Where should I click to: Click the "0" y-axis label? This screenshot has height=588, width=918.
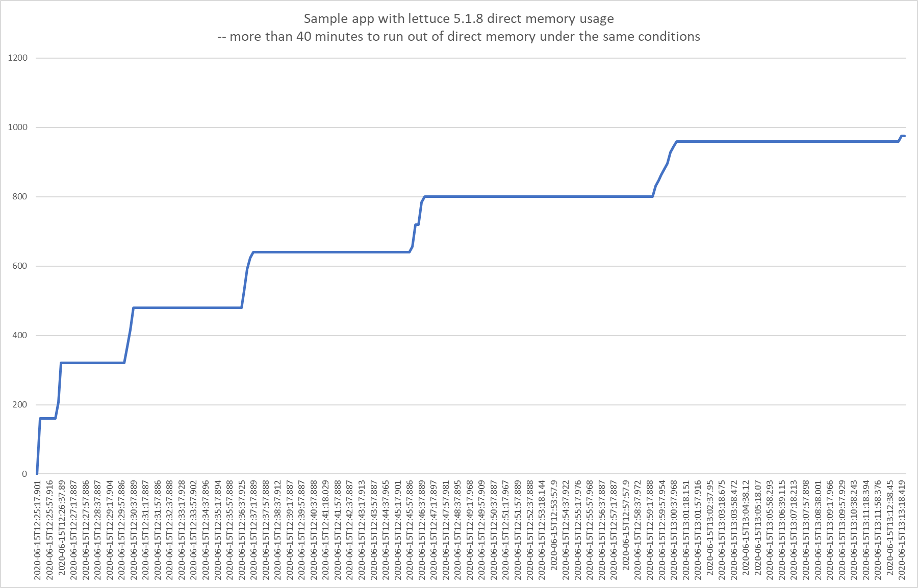coord(24,474)
